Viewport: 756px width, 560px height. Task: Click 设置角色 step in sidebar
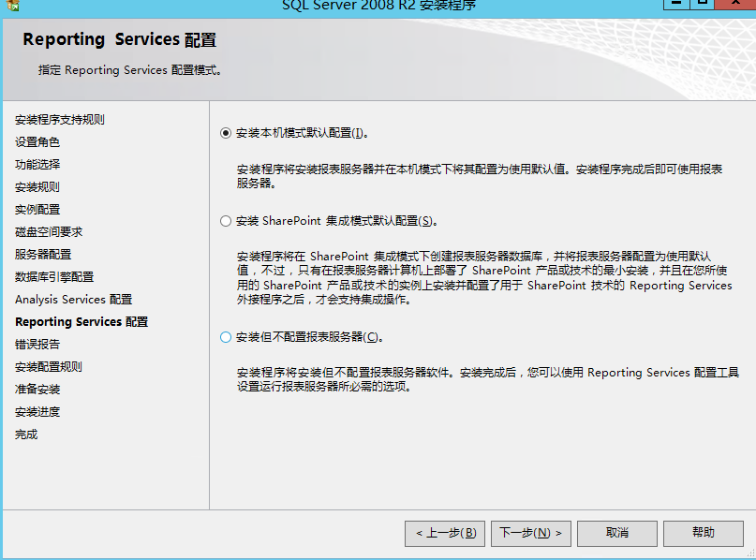(x=37, y=142)
